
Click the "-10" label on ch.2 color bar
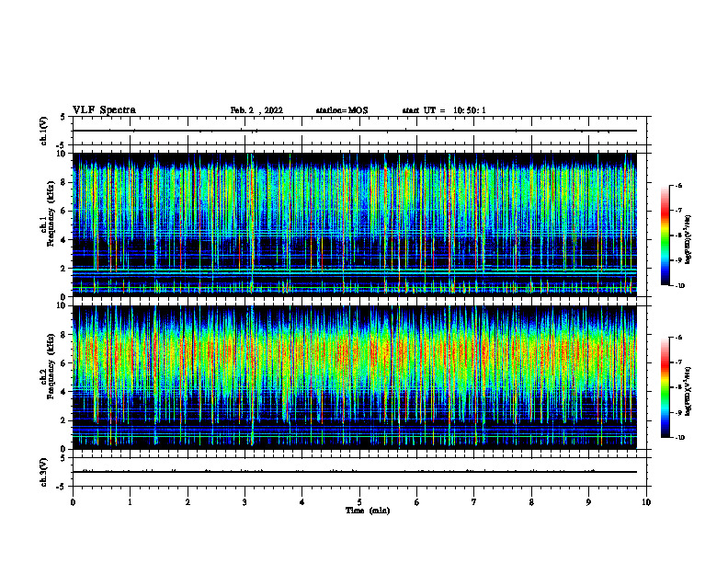[x=679, y=438]
